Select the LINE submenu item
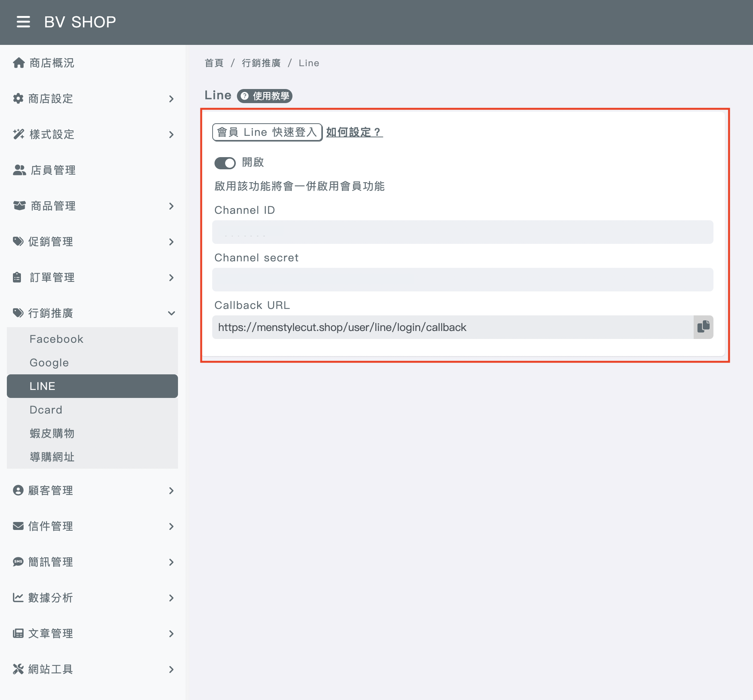Image resolution: width=753 pixels, height=700 pixels. click(92, 386)
